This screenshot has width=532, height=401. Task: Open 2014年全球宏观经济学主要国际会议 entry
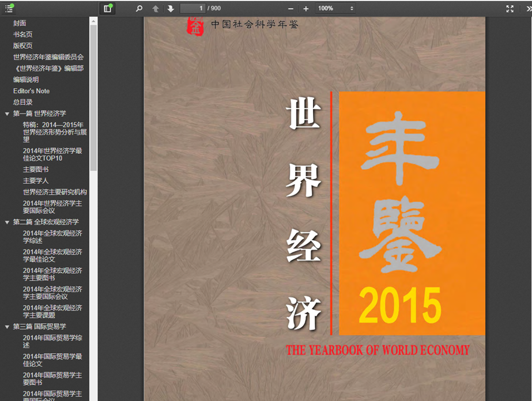click(52, 293)
